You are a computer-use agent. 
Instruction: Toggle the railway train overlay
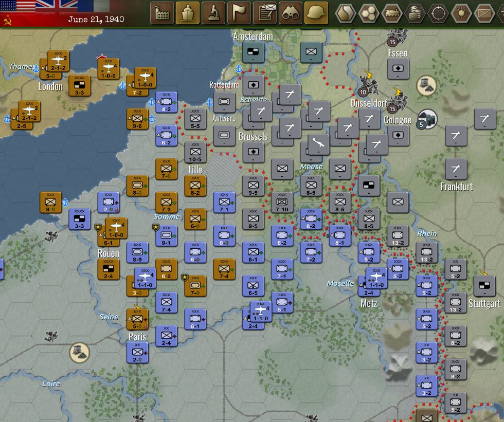(x=392, y=13)
